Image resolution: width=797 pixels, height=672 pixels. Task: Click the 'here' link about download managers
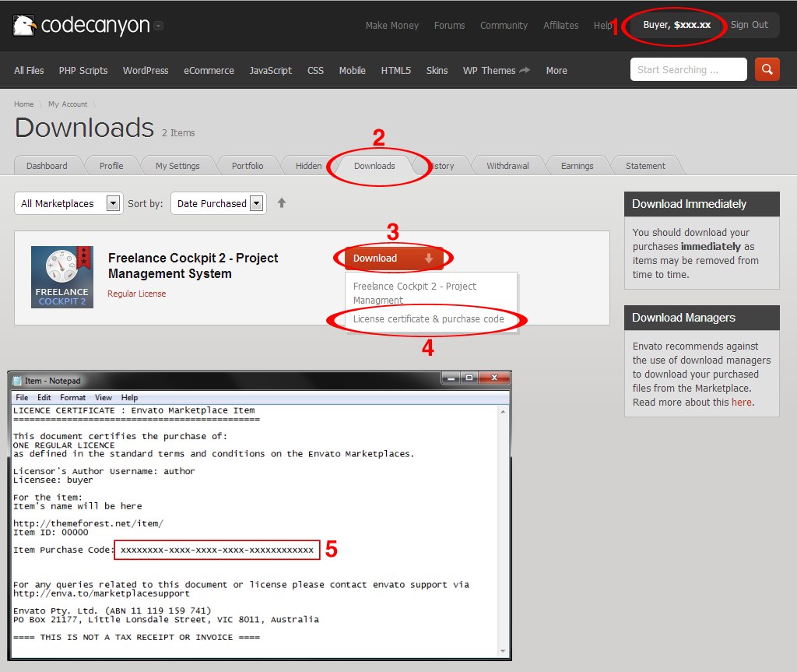coord(741,403)
